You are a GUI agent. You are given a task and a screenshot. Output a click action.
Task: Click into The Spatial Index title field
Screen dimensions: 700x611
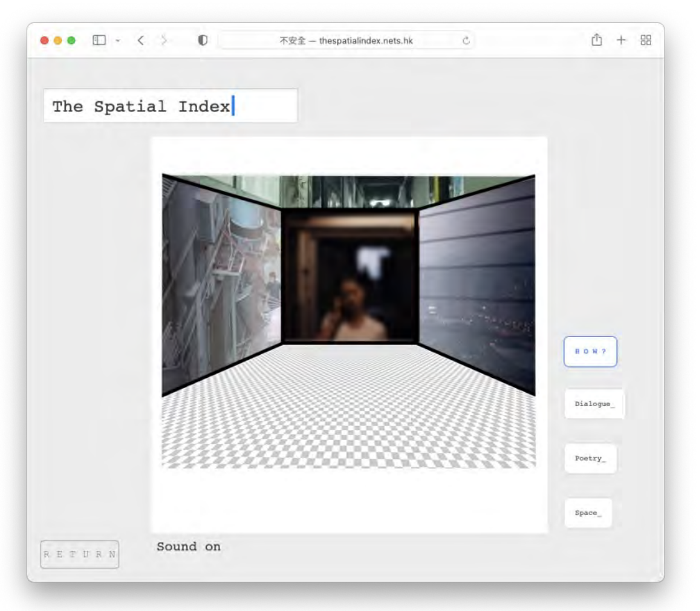tap(170, 106)
